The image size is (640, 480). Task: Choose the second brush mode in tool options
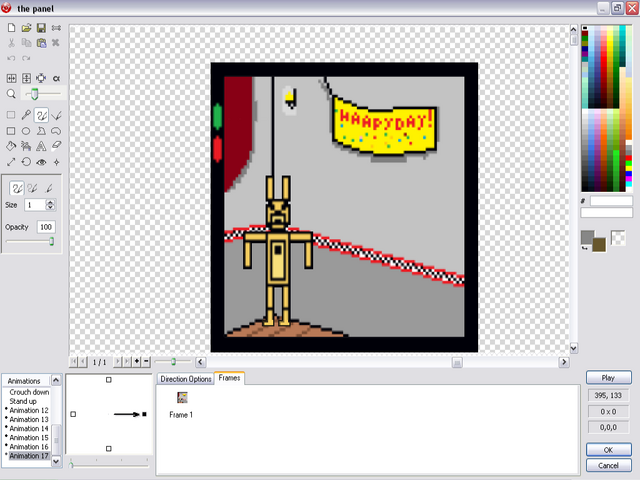pyautogui.click(x=32, y=188)
